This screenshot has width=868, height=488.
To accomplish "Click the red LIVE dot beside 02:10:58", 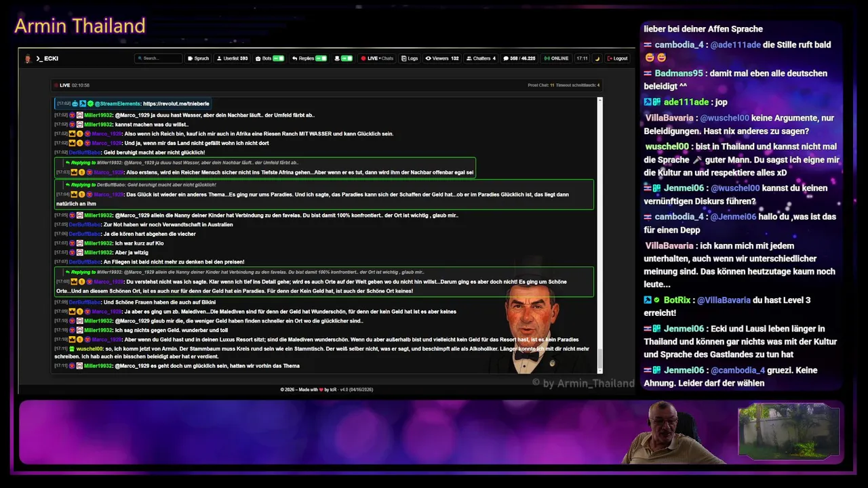I will [x=56, y=85].
